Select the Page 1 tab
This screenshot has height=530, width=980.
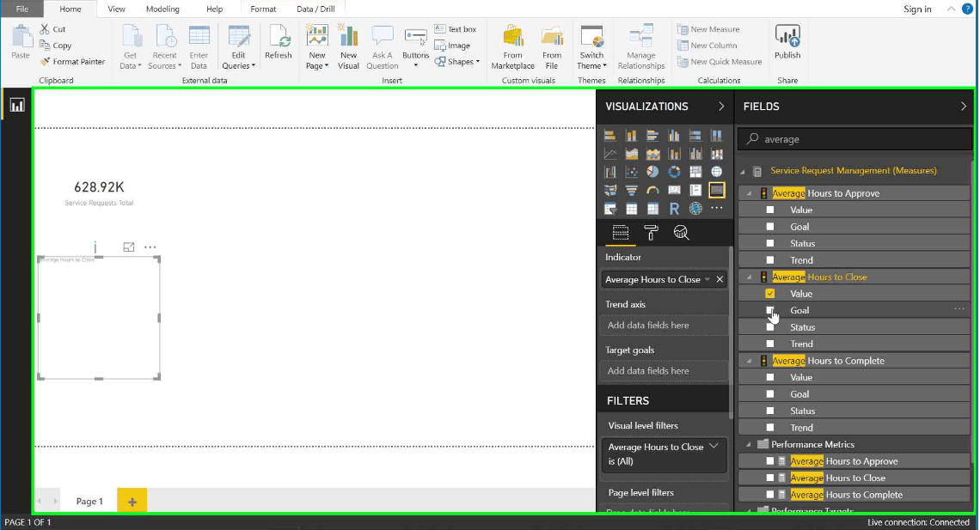(x=89, y=502)
